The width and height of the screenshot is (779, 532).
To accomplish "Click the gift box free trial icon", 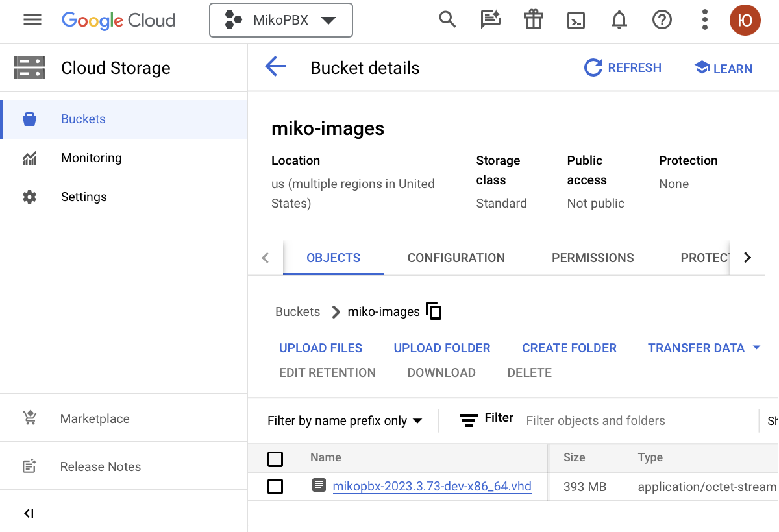I will (x=533, y=20).
